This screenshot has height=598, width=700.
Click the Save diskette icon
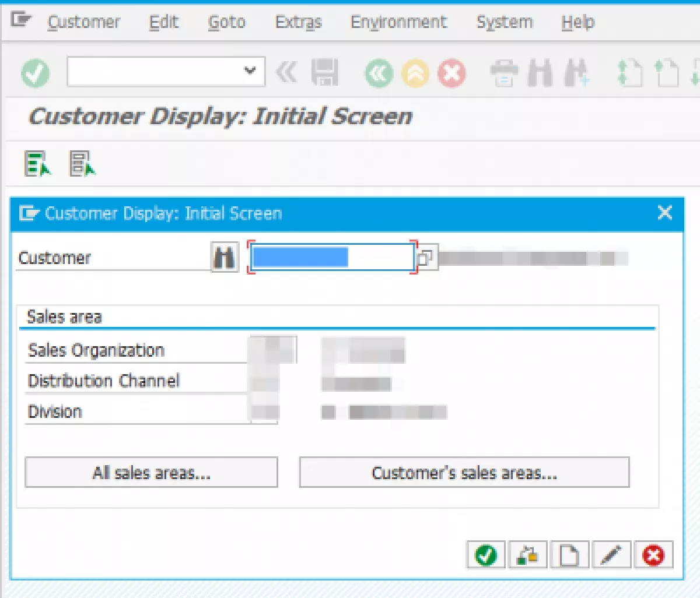click(x=324, y=73)
